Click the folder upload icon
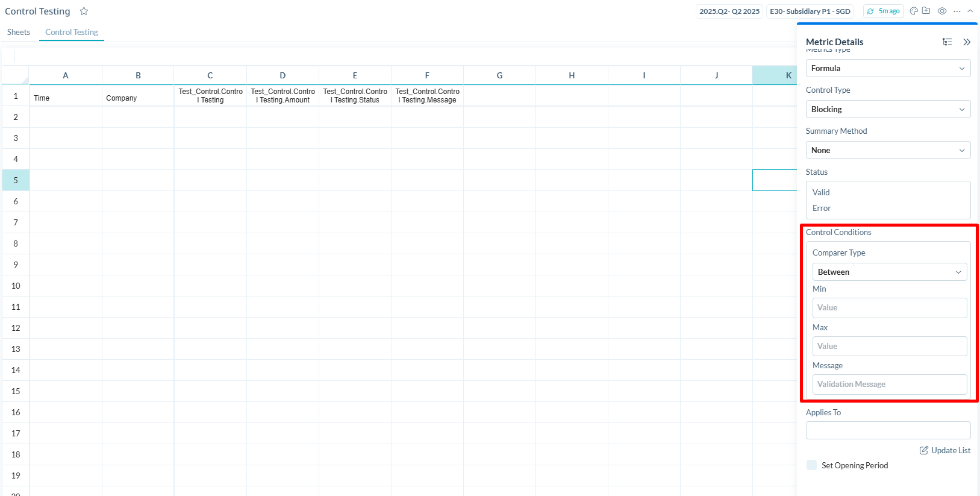 click(926, 11)
